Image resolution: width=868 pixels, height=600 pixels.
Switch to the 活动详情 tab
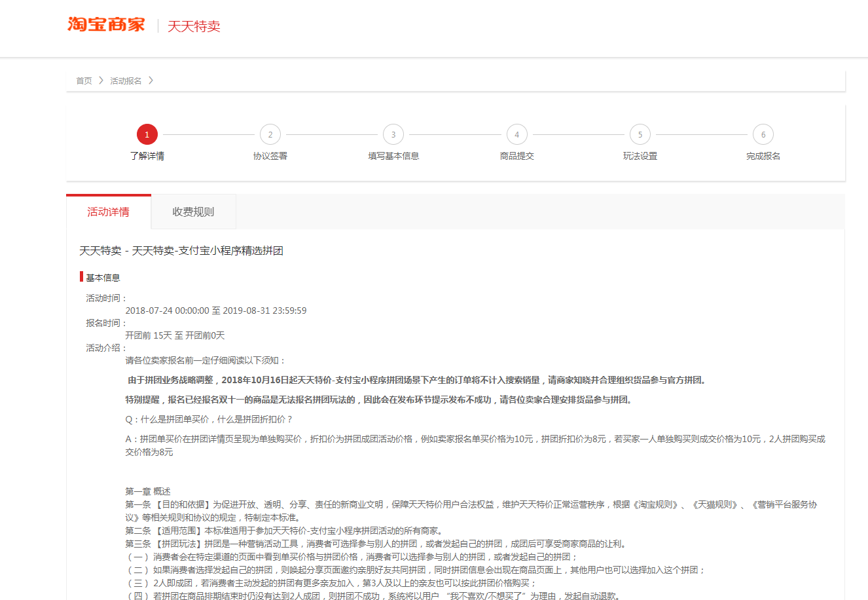coord(109,212)
